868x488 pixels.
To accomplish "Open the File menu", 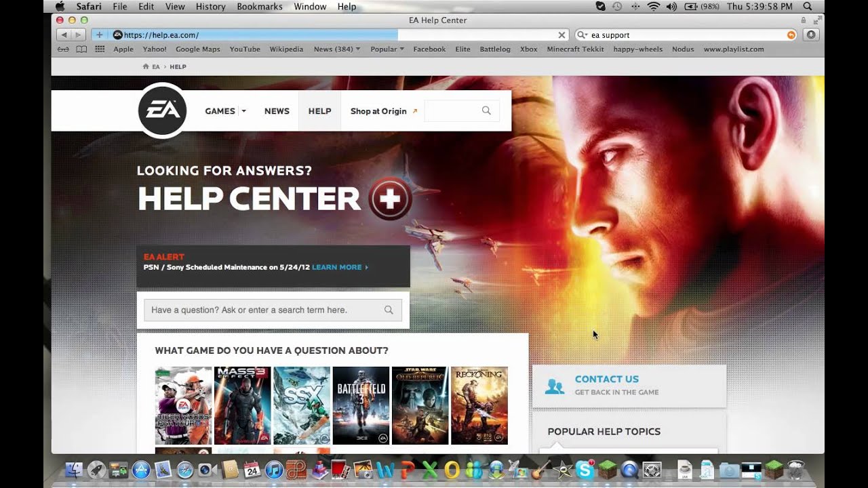I will coord(120,6).
